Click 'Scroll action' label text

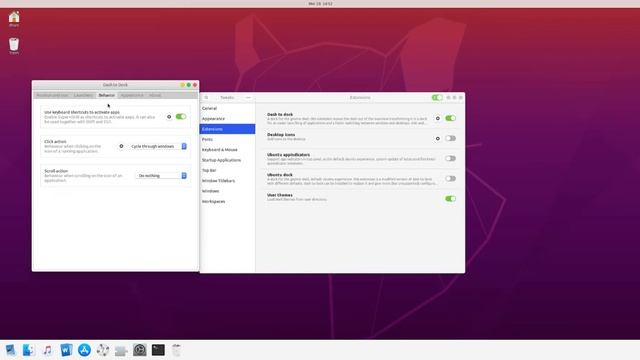click(56, 171)
